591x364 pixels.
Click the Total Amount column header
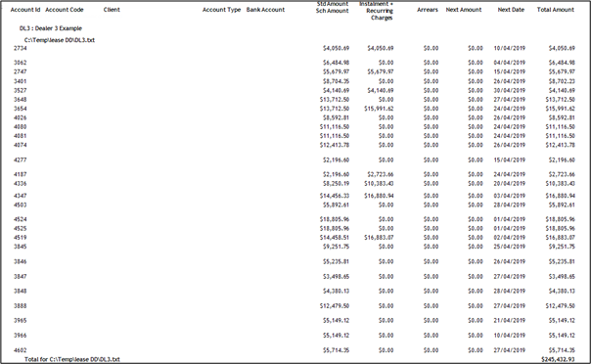point(555,10)
